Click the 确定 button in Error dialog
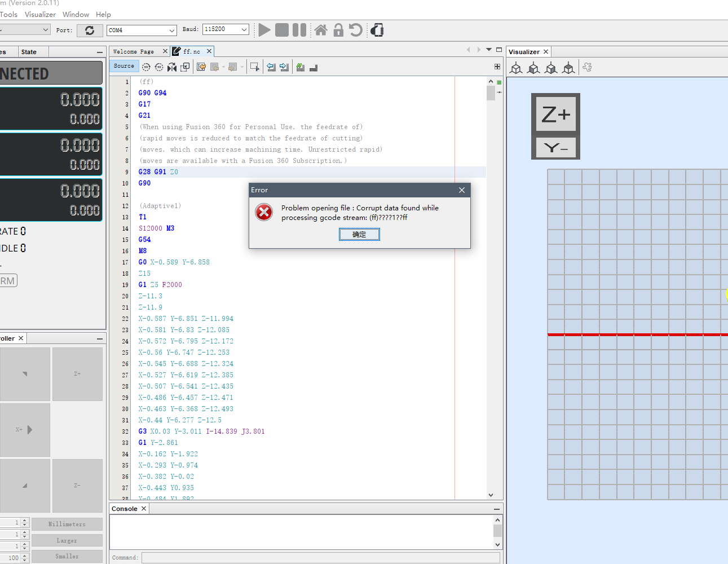Screen dimensions: 728x564 pos(359,234)
